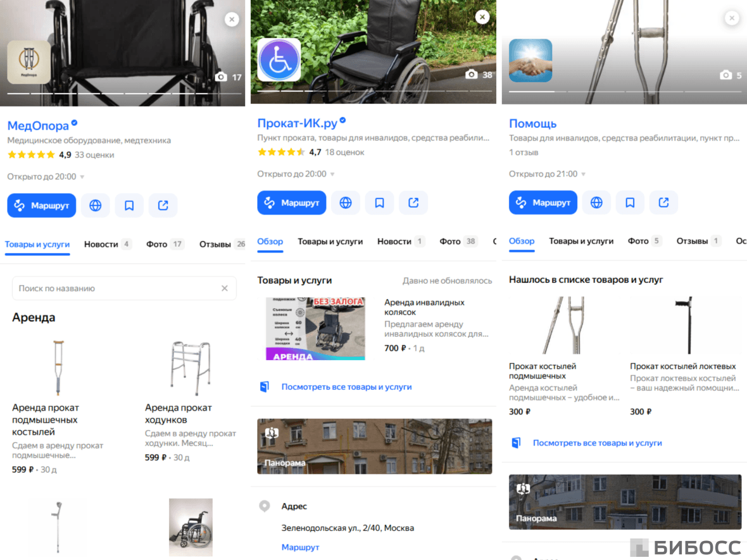The height and width of the screenshot is (560, 747).
Task: Select Прокат-ИК.ру 'Обзор' tab
Action: (270, 242)
